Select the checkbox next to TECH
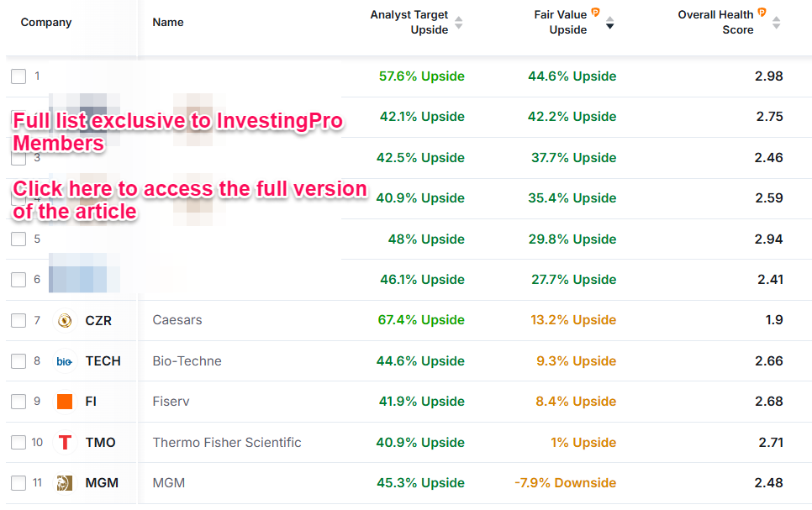Viewport: 812px width, 510px height. click(x=18, y=361)
